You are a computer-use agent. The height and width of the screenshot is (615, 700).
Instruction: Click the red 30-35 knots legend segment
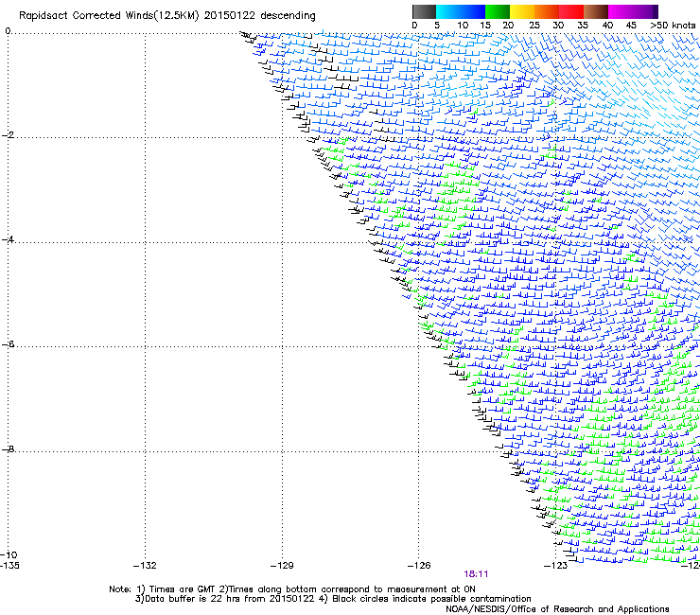pos(571,11)
